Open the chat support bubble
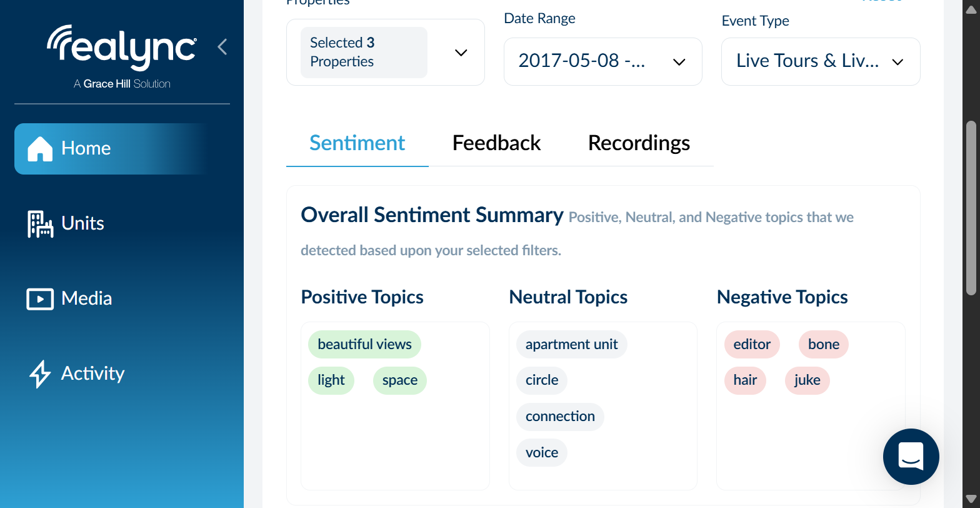This screenshot has width=980, height=508. click(911, 457)
